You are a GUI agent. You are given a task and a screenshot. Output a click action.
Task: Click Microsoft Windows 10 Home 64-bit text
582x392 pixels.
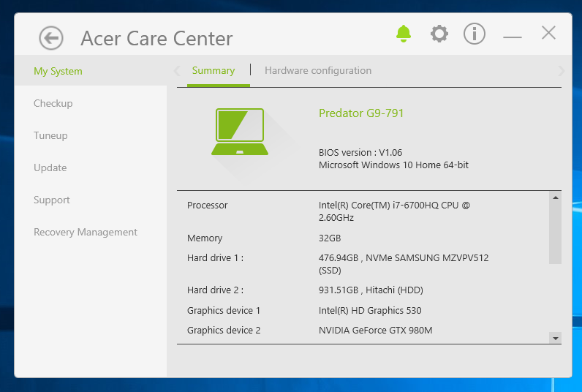click(x=394, y=165)
